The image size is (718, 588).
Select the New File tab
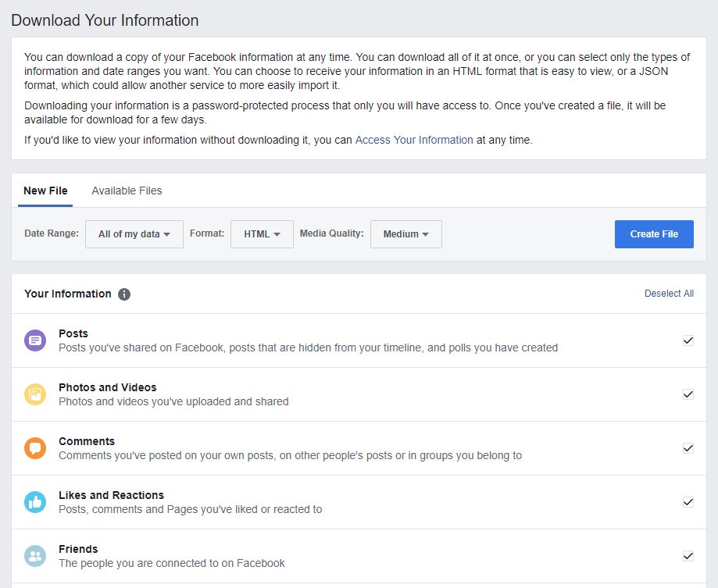pos(45,191)
